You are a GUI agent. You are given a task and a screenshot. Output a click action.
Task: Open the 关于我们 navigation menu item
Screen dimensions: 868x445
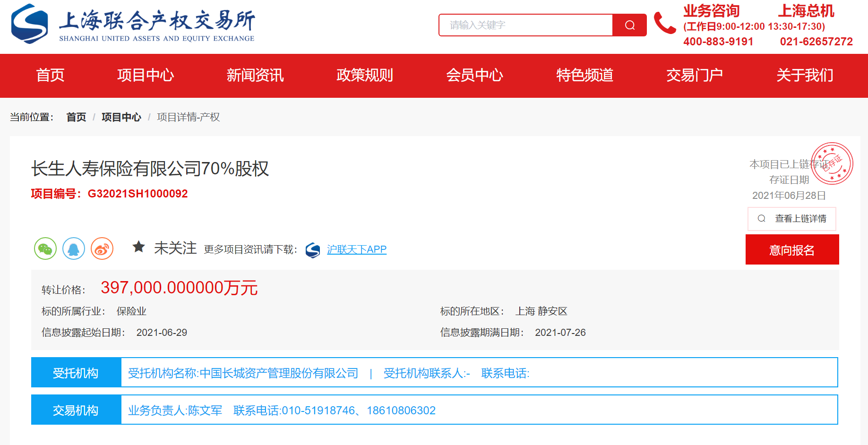805,75
